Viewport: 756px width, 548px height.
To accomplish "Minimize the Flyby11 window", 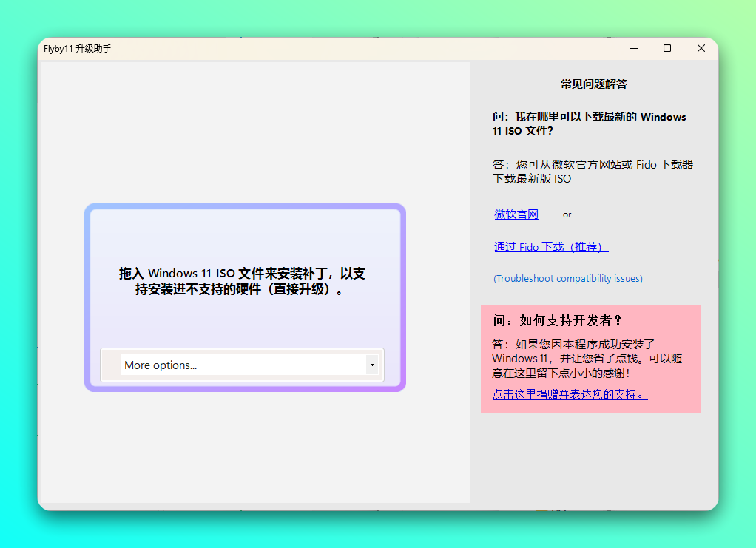I will click(634, 49).
